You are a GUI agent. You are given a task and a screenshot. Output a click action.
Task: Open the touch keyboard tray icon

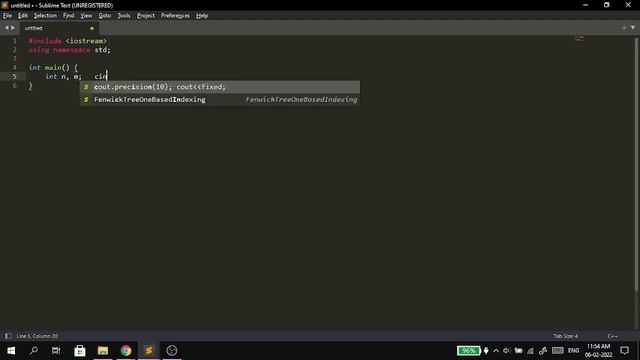pyautogui.click(x=558, y=351)
